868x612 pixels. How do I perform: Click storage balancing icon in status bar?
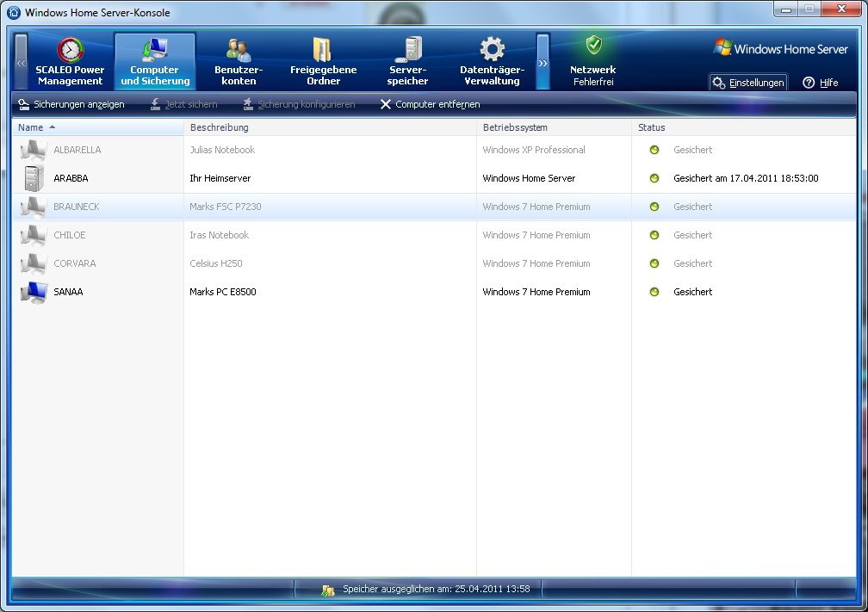pyautogui.click(x=328, y=590)
